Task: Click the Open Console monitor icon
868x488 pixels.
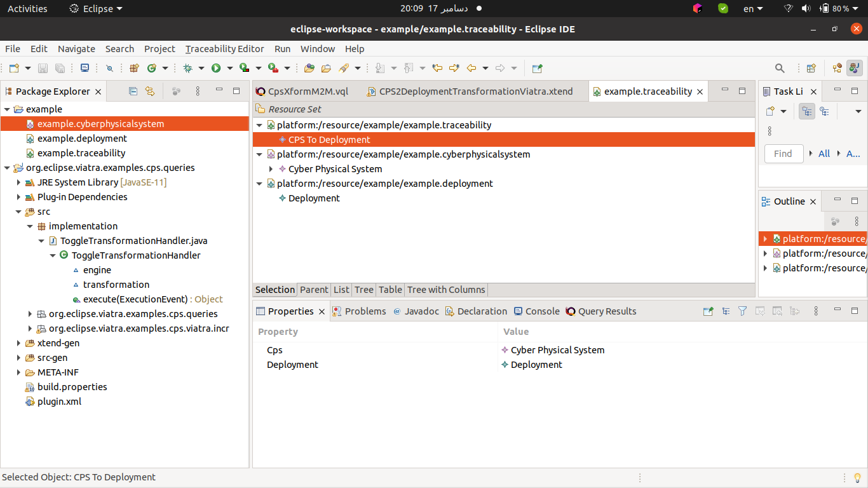Action: click(85, 68)
